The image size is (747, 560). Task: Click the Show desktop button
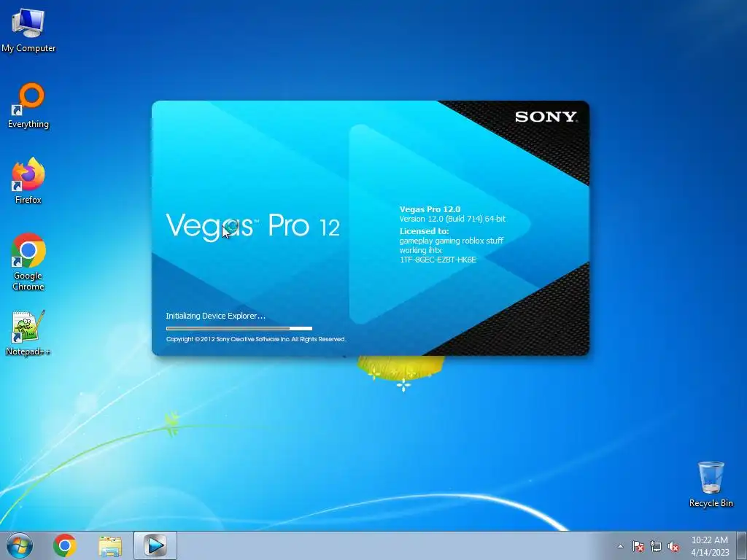point(741,545)
